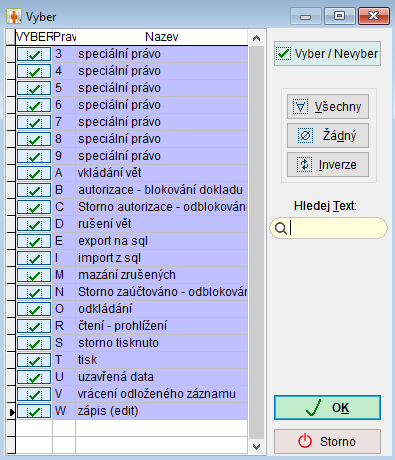This screenshot has height=460, width=395.
Task: Uncheck the row A 'vkládání vět' checkbox
Action: (34, 173)
